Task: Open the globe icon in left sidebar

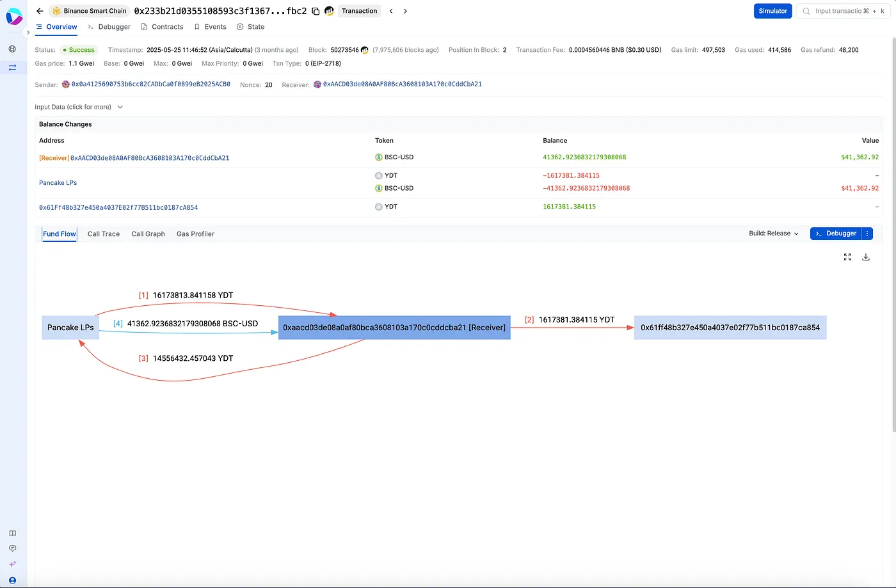Action: (12, 49)
